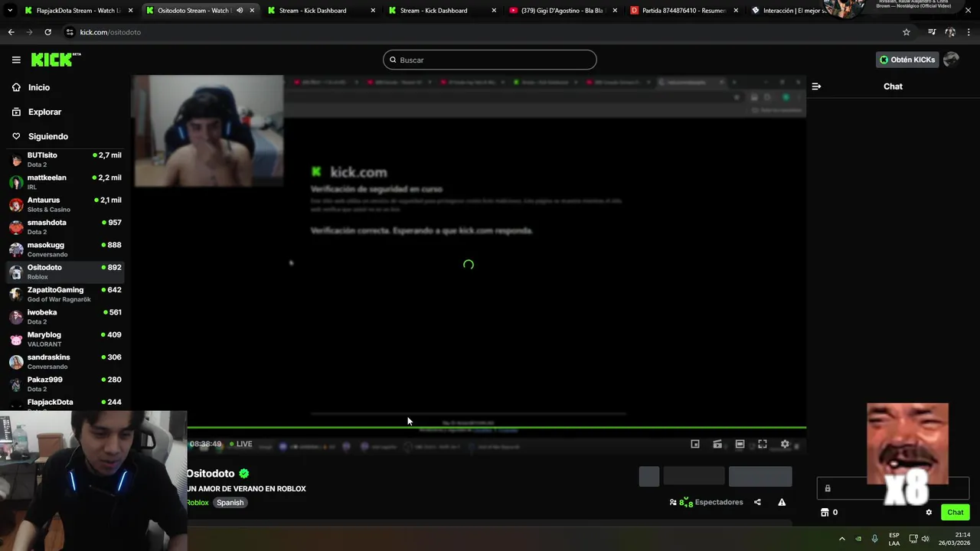Click the LIVE indicator in player
The image size is (980, 551).
click(x=241, y=444)
